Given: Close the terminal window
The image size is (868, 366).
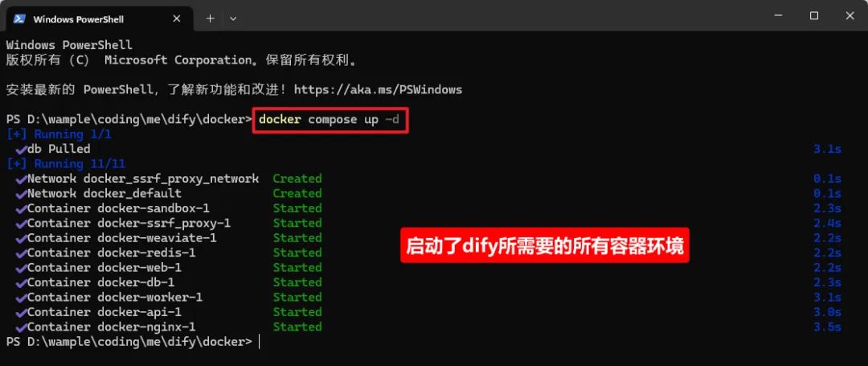Looking at the screenshot, I should 850,16.
